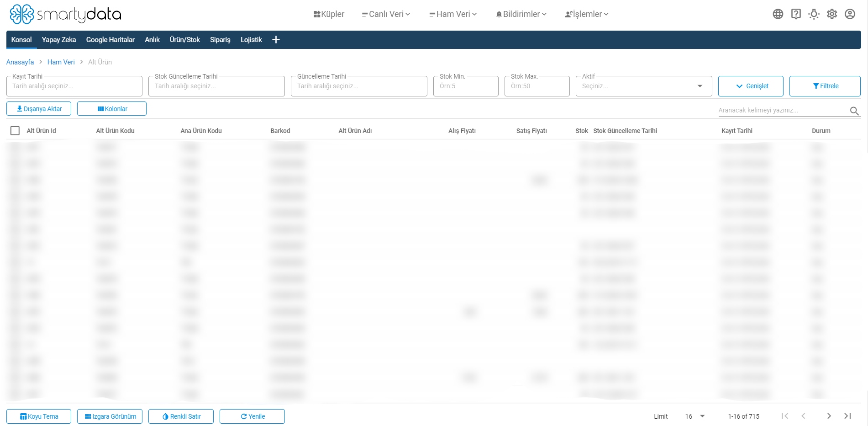Image resolution: width=868 pixels, height=426 pixels.
Task: Select all rows checkbox in header
Action: (15, 131)
